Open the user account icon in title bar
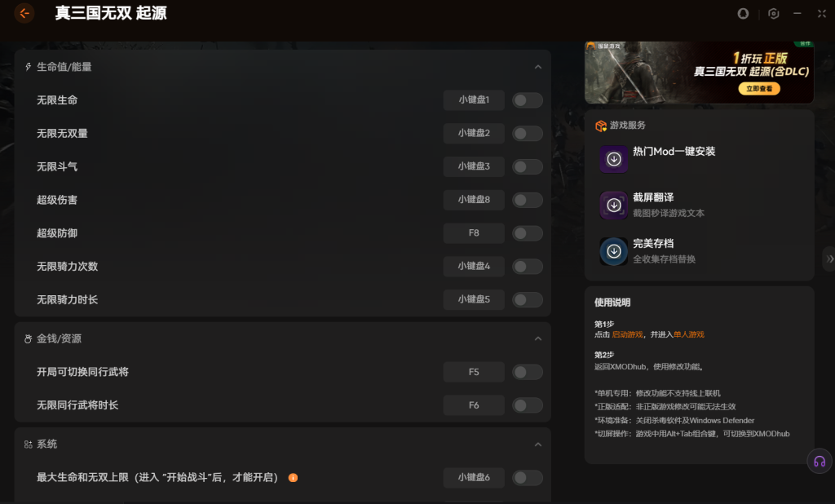This screenshot has width=835, height=504. tap(743, 14)
